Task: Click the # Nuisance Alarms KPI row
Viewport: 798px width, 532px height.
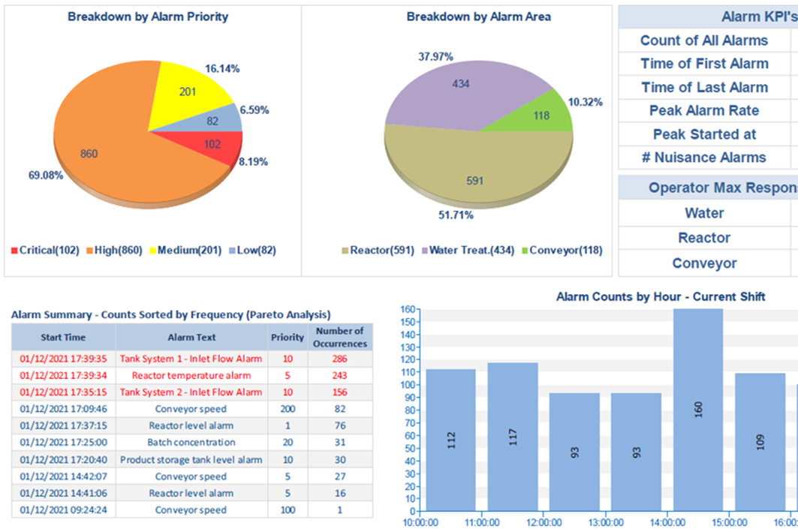Action: tap(708, 158)
